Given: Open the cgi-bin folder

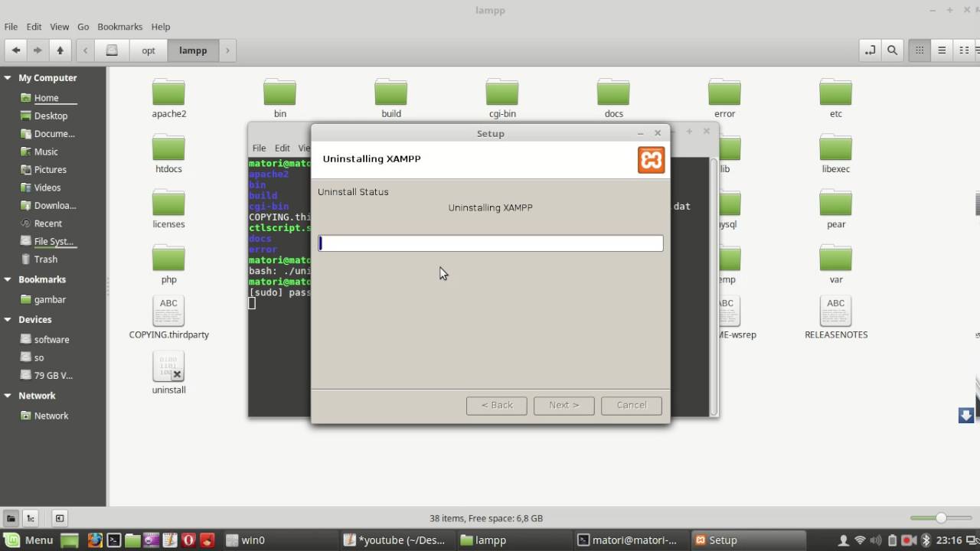Looking at the screenshot, I should click(502, 98).
